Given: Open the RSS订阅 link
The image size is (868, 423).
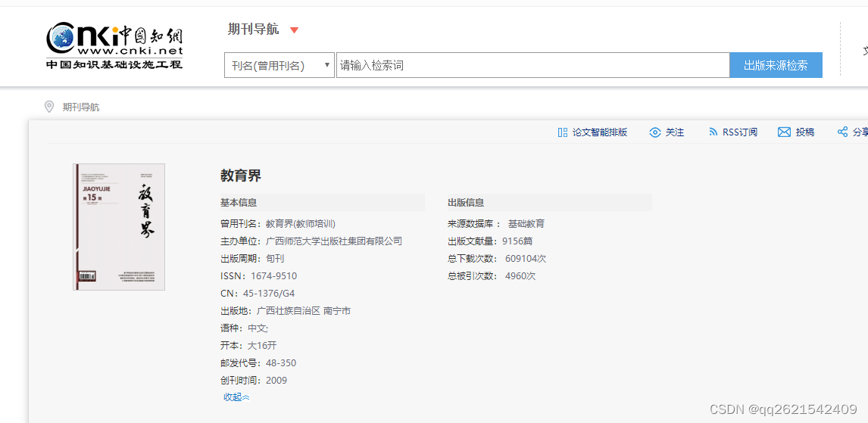Looking at the screenshot, I should pos(739,132).
